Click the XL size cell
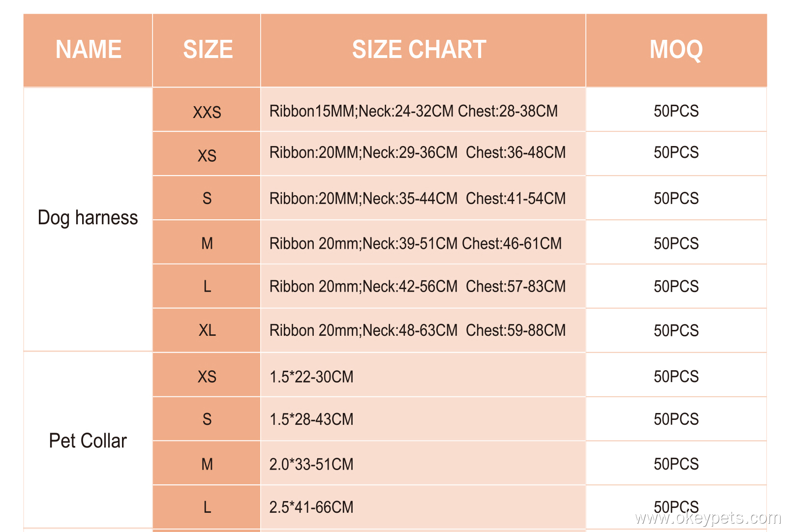This screenshot has width=786, height=532. pos(207,330)
